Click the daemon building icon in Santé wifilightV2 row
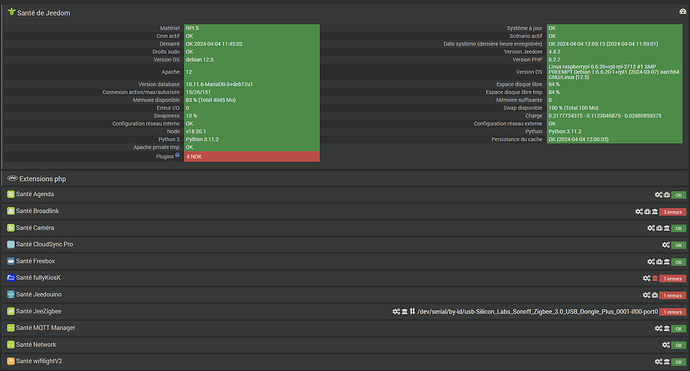 (x=667, y=362)
